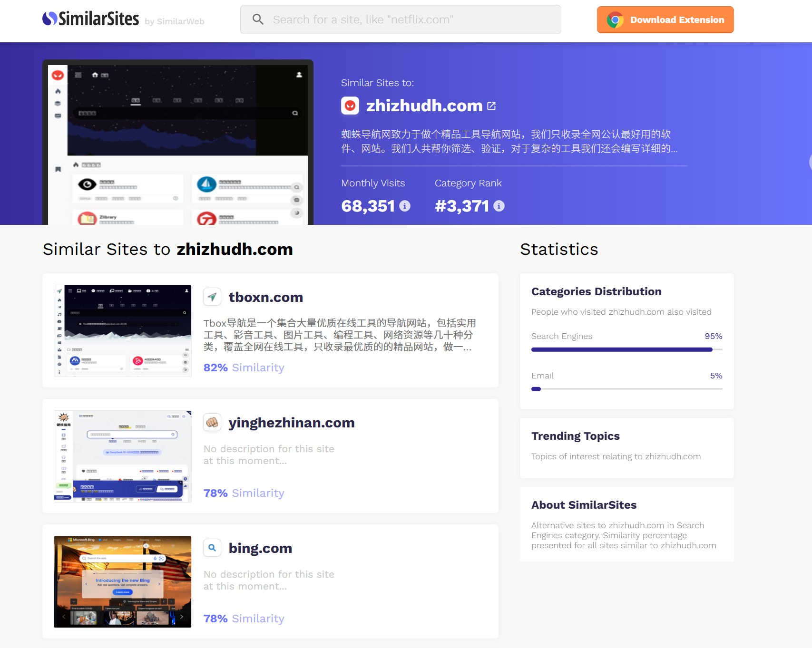Open the bing.com site thumbnail
The image size is (812, 648).
click(x=123, y=582)
